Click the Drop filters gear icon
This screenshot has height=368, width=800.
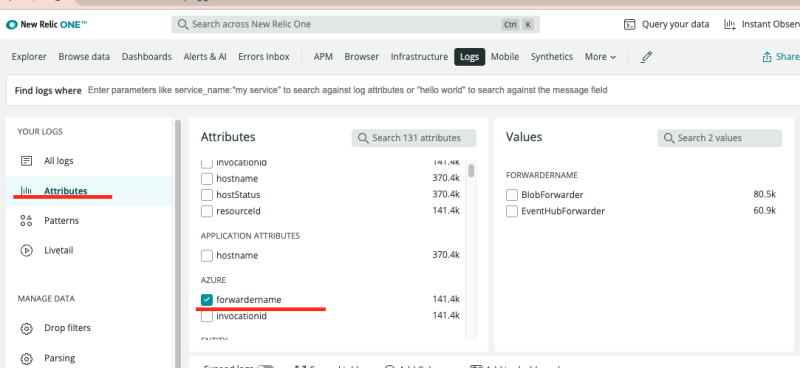[x=26, y=328]
